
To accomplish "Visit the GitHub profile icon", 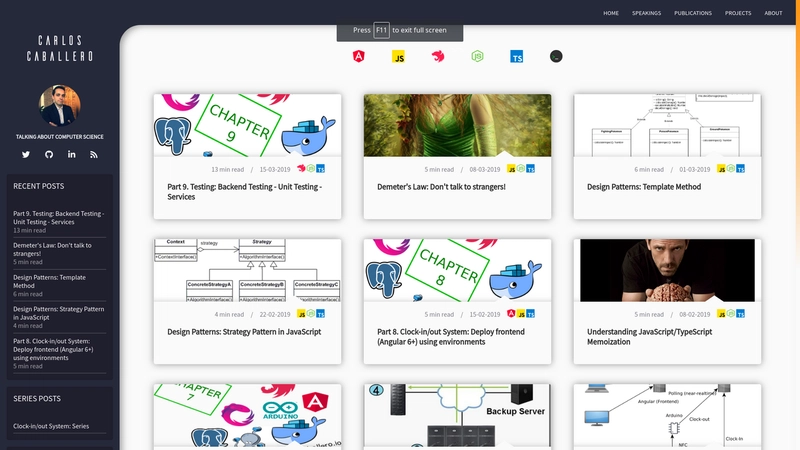I will pyautogui.click(x=49, y=154).
